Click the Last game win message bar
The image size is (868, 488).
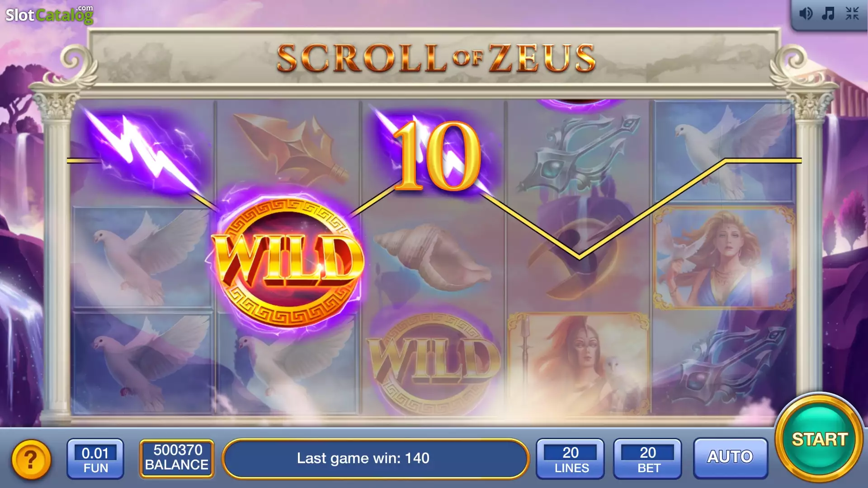[375, 458]
